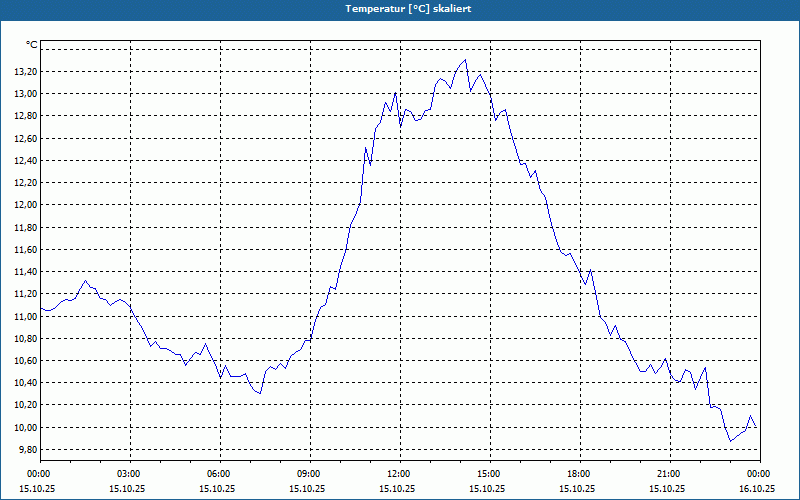Click the 12,60 y-axis label
The width and height of the screenshot is (800, 500).
tap(26, 139)
